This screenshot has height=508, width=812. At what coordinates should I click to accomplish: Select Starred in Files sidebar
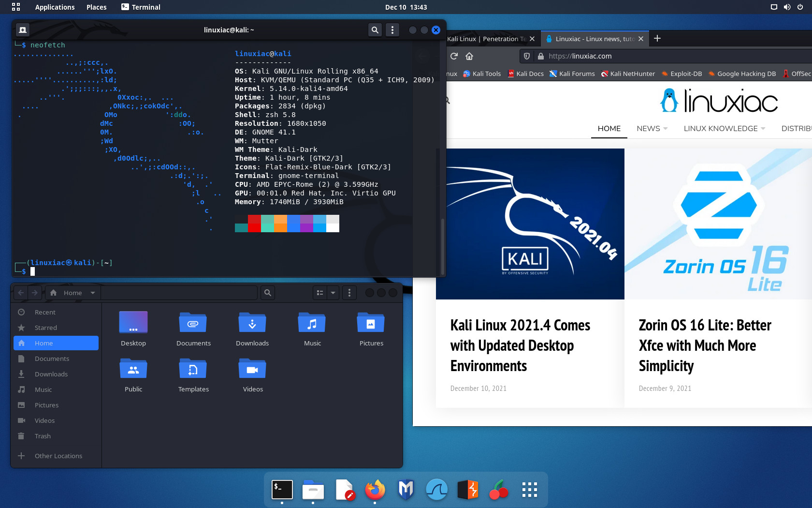point(56,328)
